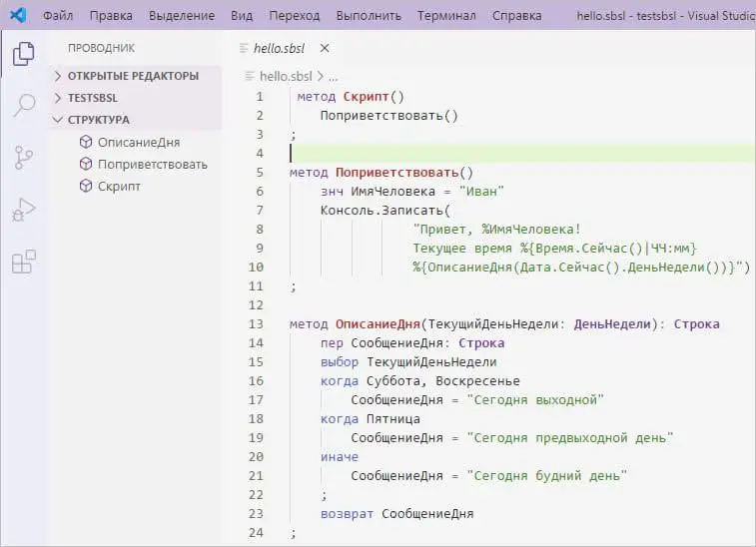Open the Терминал menu
The image size is (756, 547).
(446, 15)
